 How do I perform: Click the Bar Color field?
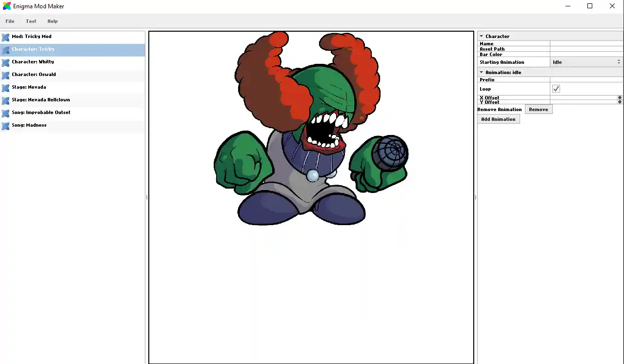click(x=585, y=54)
